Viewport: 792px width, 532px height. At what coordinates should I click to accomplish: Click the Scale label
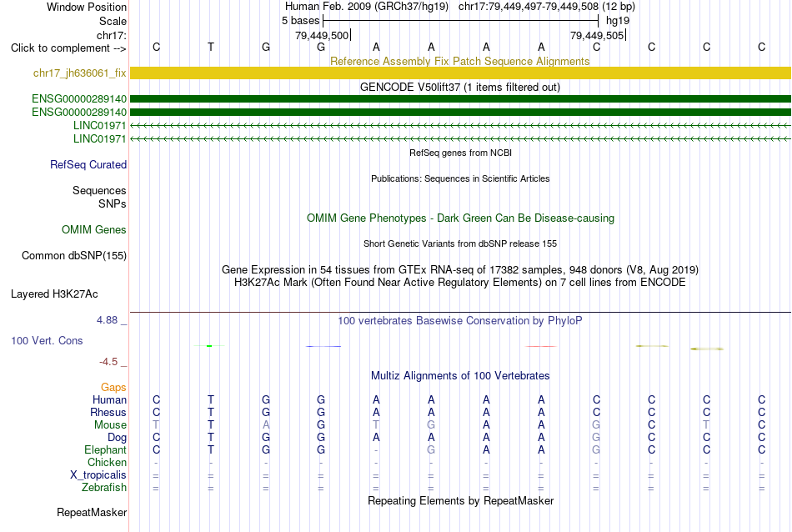[113, 21]
